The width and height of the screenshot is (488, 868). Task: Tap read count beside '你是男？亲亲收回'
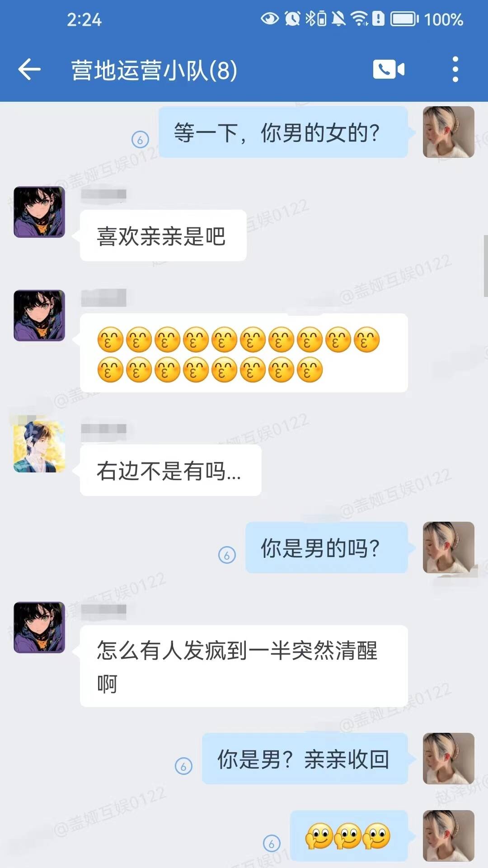183,766
